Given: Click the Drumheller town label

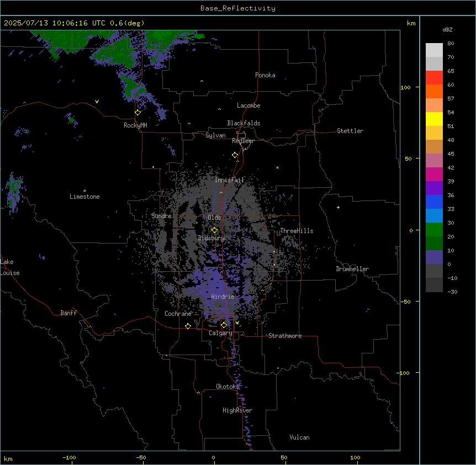Looking at the screenshot, I should pyautogui.click(x=352, y=269).
